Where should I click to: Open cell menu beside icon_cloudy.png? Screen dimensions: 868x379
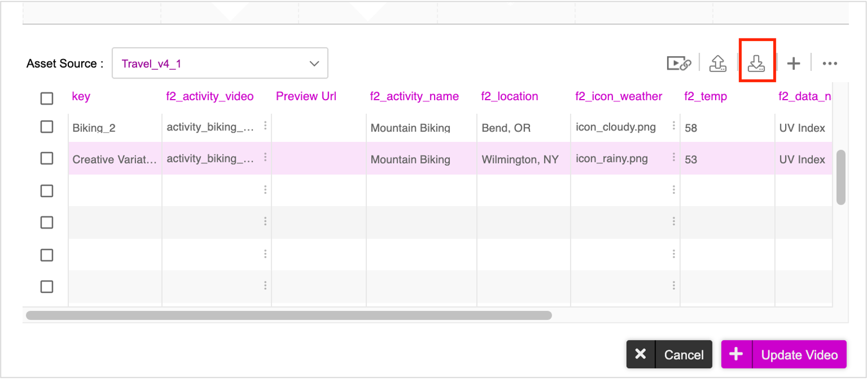673,126
